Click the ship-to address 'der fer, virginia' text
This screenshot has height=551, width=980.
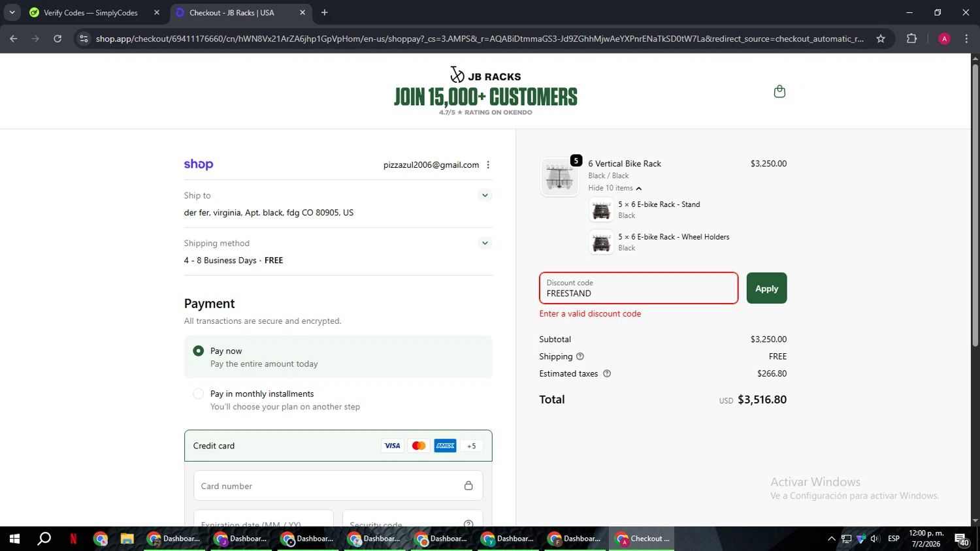269,213
